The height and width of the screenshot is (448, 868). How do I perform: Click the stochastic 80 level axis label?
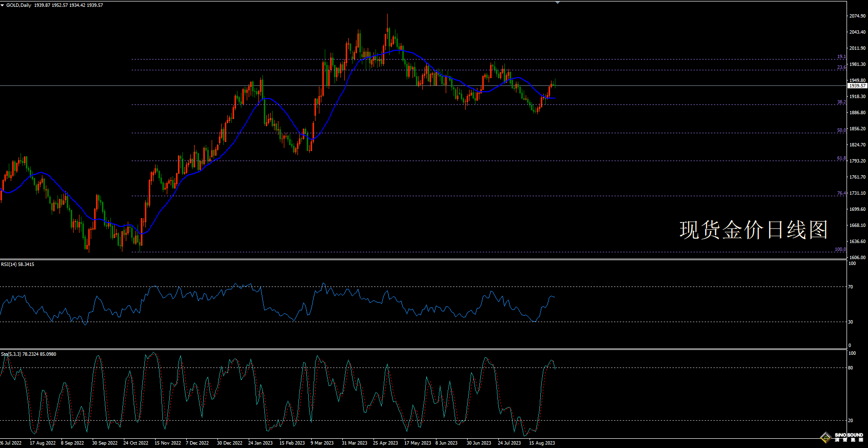(850, 368)
